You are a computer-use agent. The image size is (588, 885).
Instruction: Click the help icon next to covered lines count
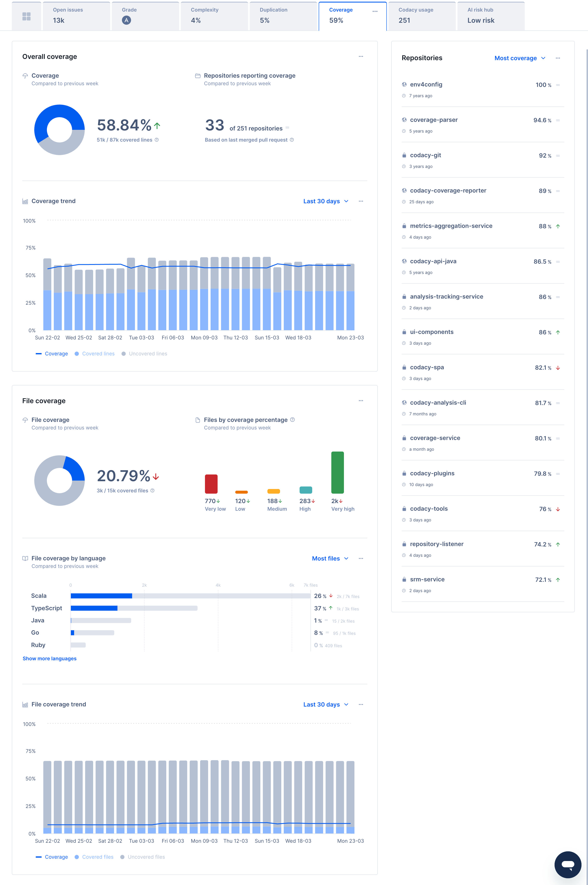pyautogui.click(x=157, y=140)
